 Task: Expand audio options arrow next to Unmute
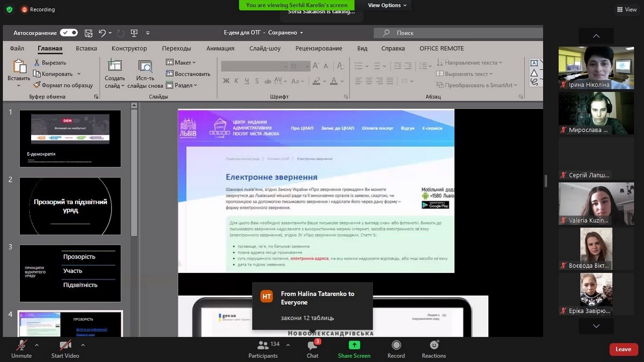coord(36,345)
